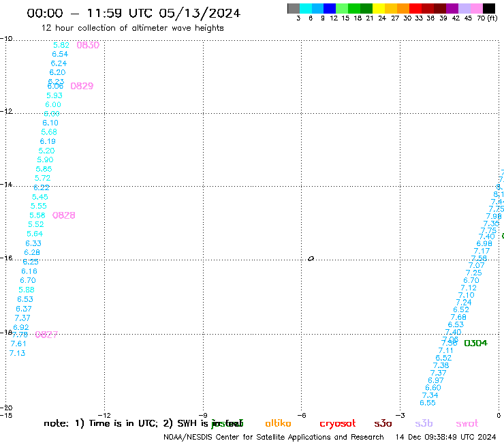Click the 7.13 wave height value
The width and height of the screenshot is (504, 443).
(x=17, y=353)
